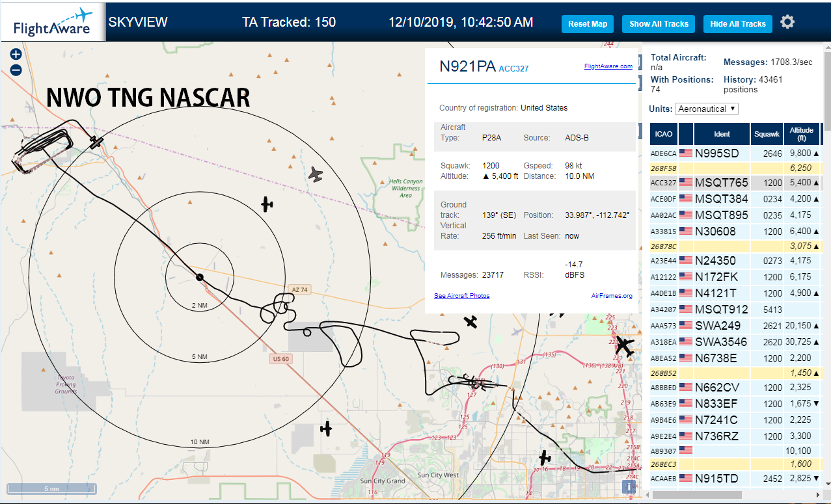Screen dimensions: 831x504
Task: Select the MSQT765 row in the aircraft table
Action: coord(735,183)
